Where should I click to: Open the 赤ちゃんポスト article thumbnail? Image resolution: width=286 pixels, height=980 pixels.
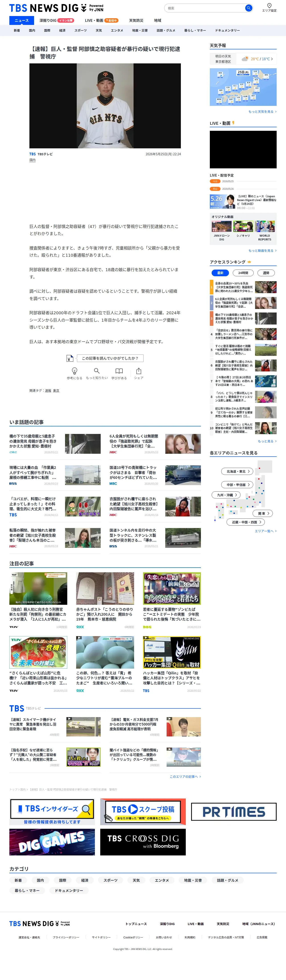click(x=105, y=589)
